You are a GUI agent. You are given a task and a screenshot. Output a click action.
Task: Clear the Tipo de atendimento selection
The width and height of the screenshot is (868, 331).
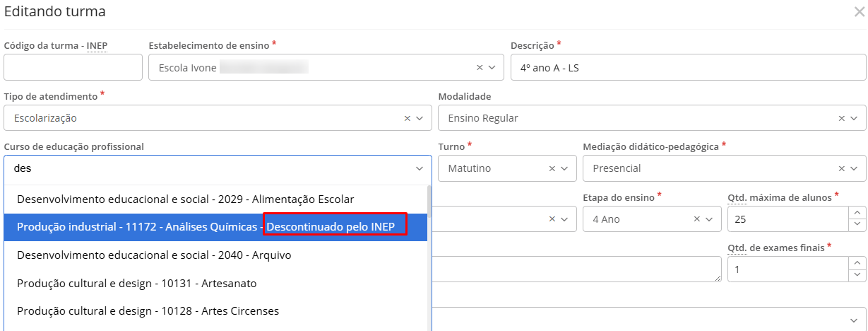pyautogui.click(x=407, y=118)
